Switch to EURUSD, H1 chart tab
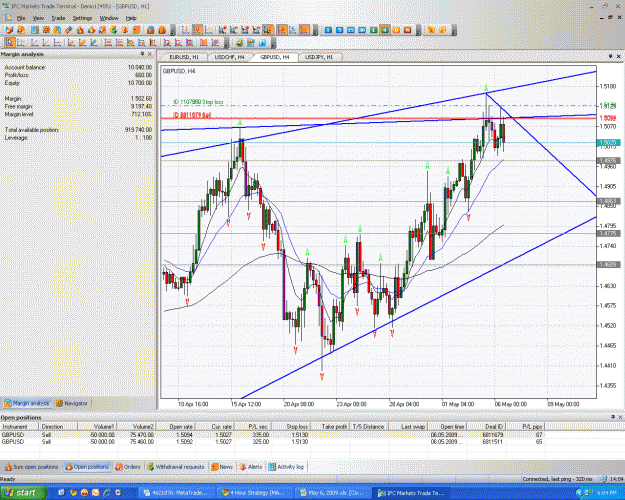 tap(184, 57)
